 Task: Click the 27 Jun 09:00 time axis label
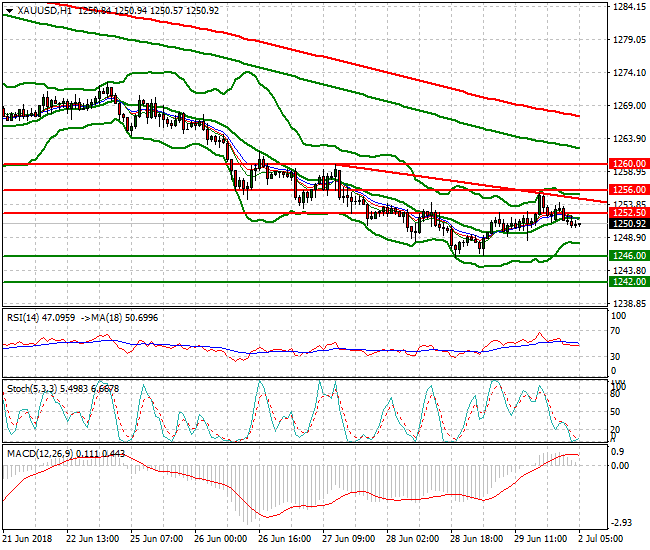coord(348,539)
